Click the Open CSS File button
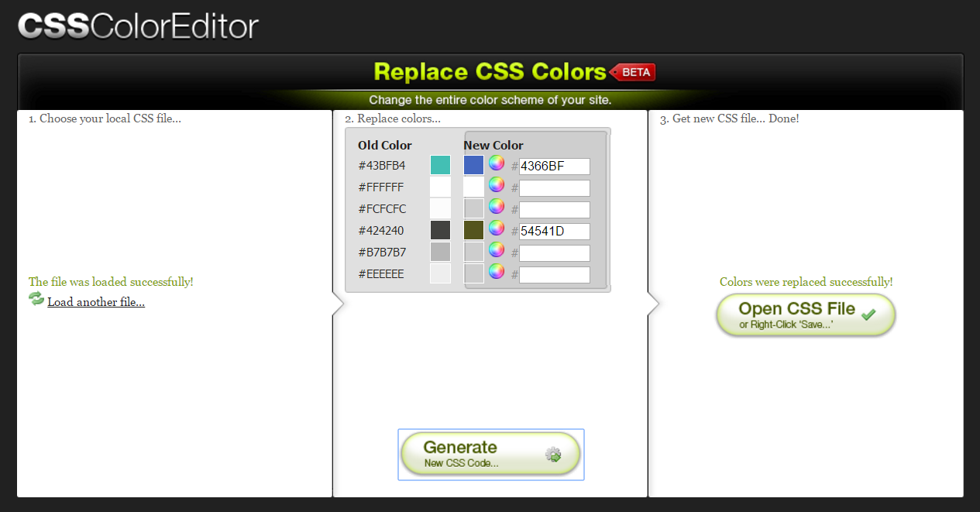Image resolution: width=980 pixels, height=512 pixels. click(806, 315)
